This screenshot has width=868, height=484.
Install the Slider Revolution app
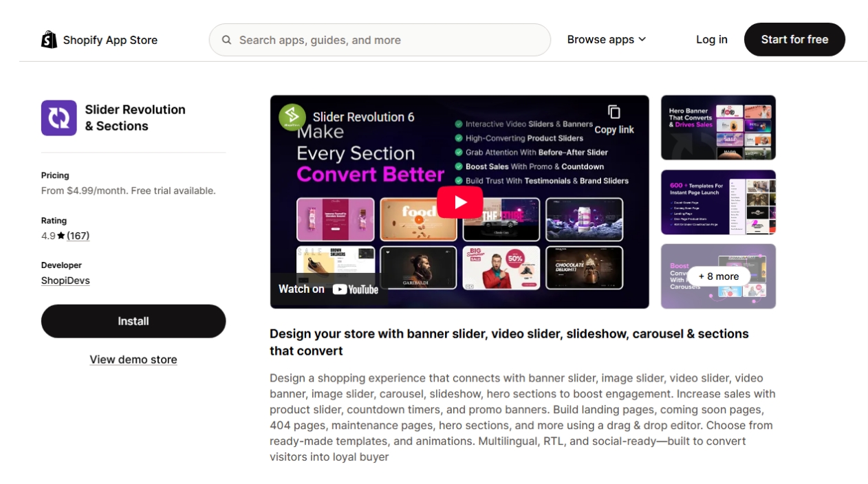pyautogui.click(x=133, y=320)
